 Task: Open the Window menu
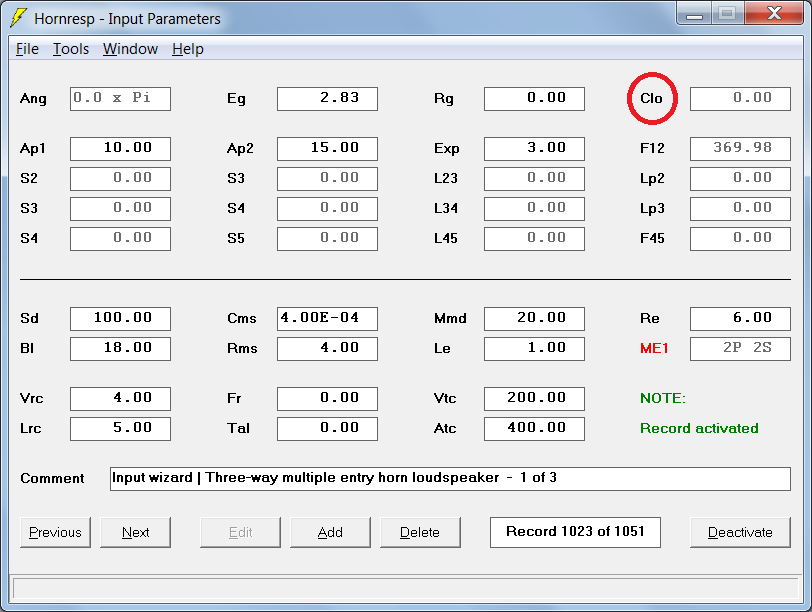130,49
